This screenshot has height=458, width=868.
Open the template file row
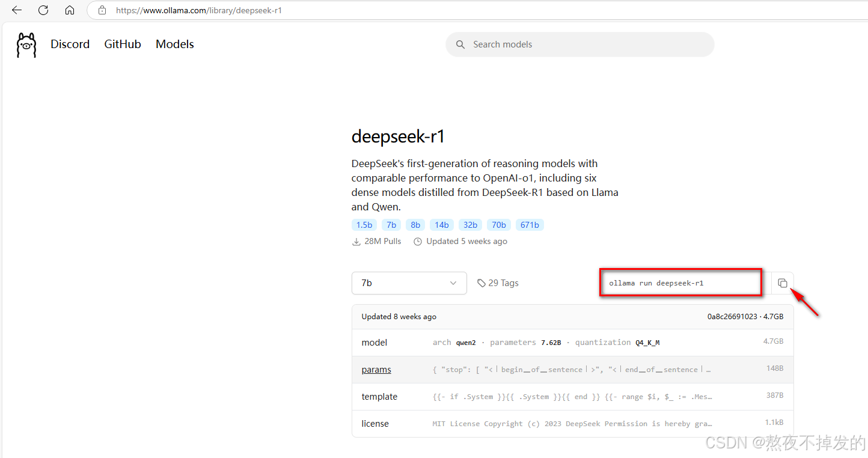pyautogui.click(x=572, y=397)
